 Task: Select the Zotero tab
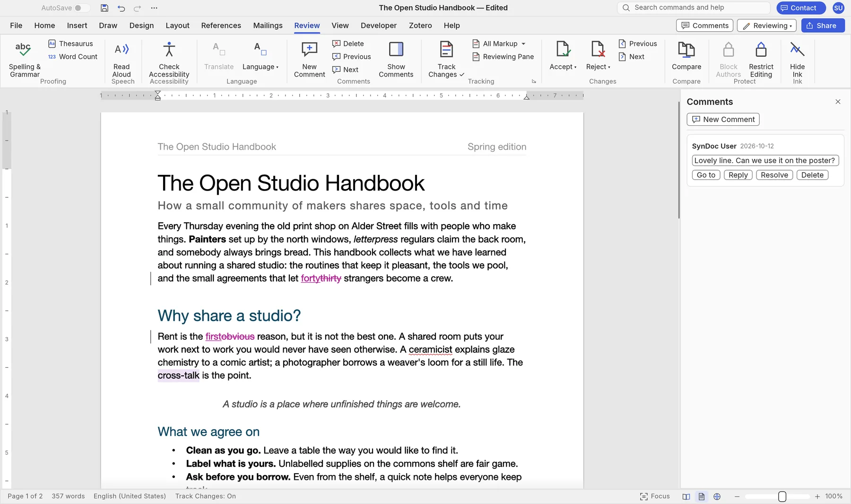[x=420, y=26]
